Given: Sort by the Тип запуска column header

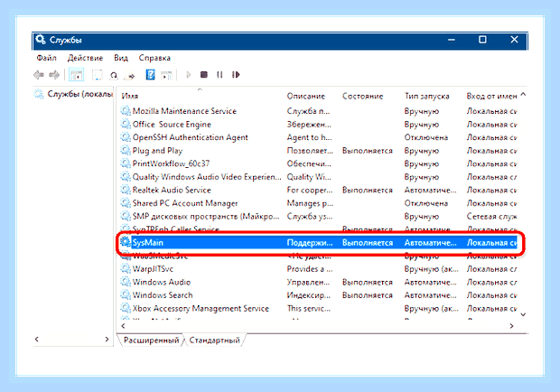Looking at the screenshot, I should click(x=427, y=96).
